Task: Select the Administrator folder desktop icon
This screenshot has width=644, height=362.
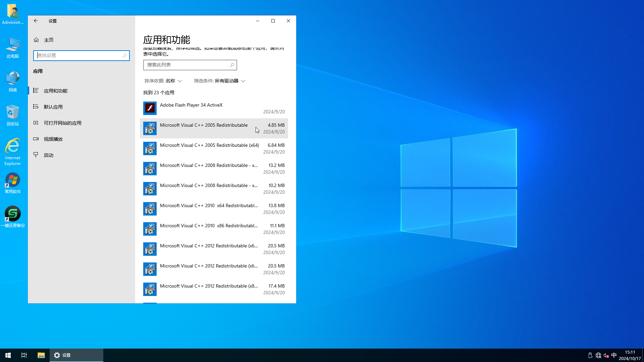Action: [x=13, y=14]
